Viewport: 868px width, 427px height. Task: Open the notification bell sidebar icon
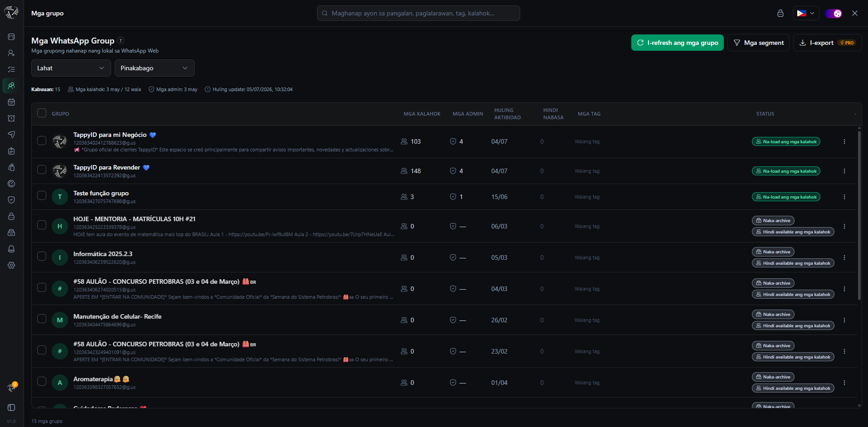11,249
